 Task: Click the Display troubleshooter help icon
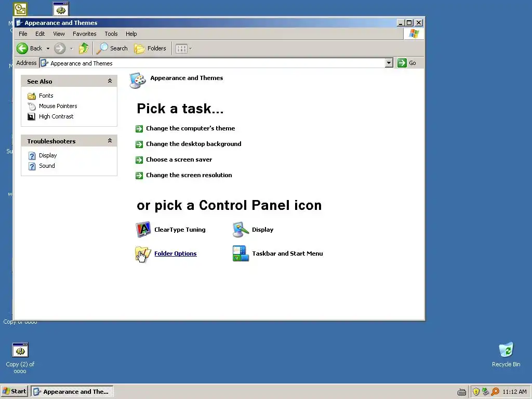32,156
